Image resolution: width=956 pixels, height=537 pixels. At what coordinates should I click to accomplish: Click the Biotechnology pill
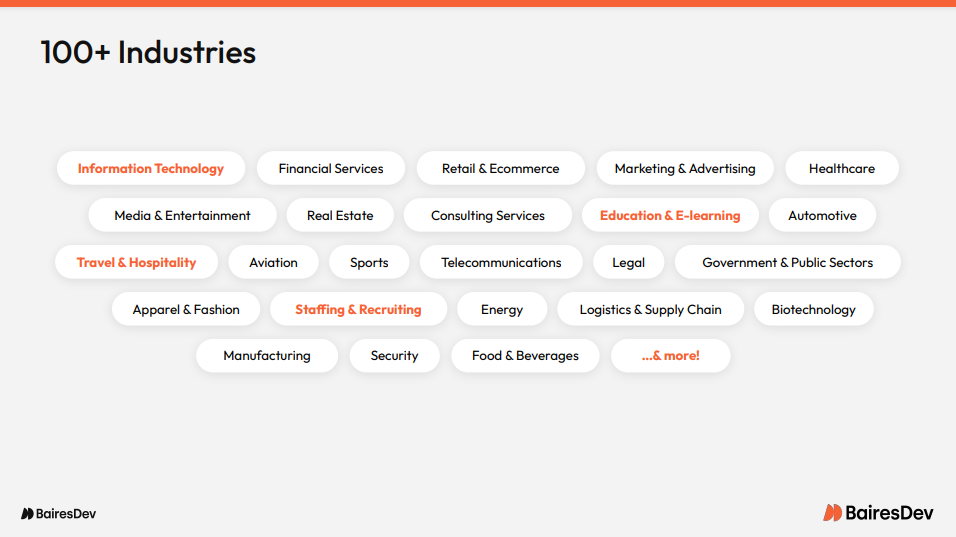(x=813, y=309)
